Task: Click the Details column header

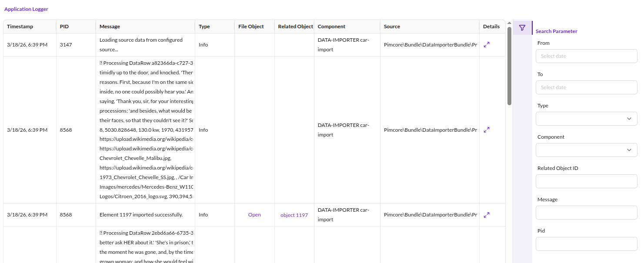Action: click(x=492, y=27)
